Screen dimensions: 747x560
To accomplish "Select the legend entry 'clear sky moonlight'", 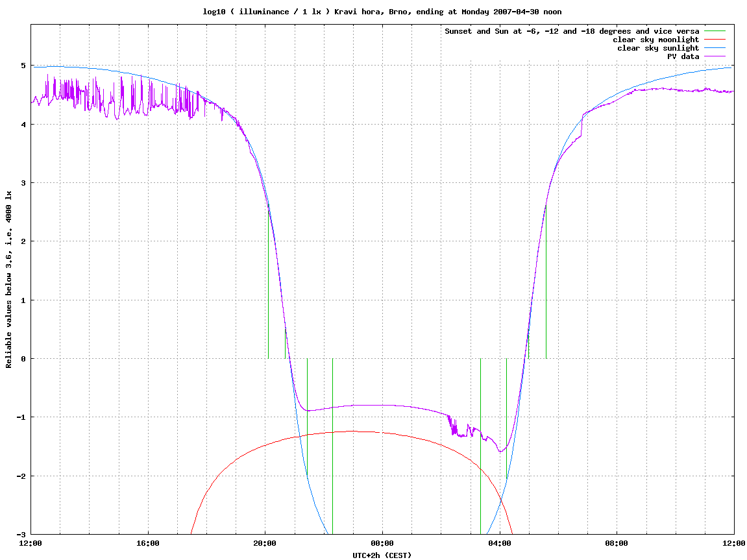I will 655,40.
